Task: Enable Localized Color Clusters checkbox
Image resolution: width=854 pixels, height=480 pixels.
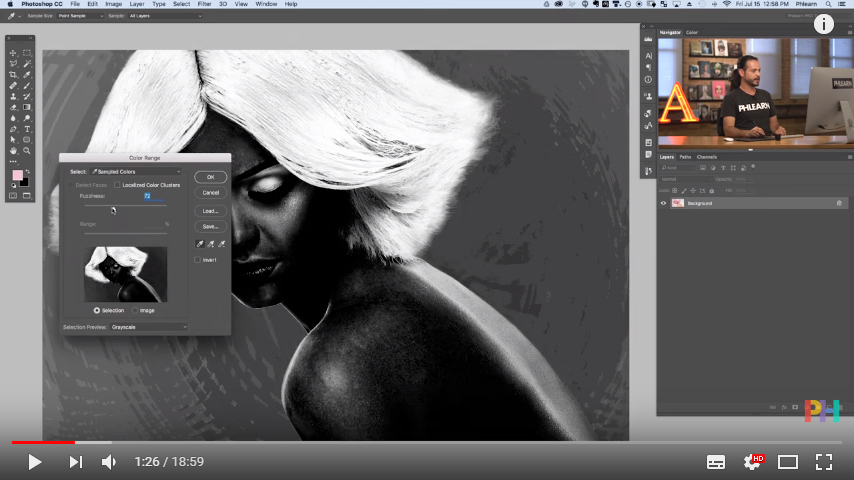Action: point(117,185)
